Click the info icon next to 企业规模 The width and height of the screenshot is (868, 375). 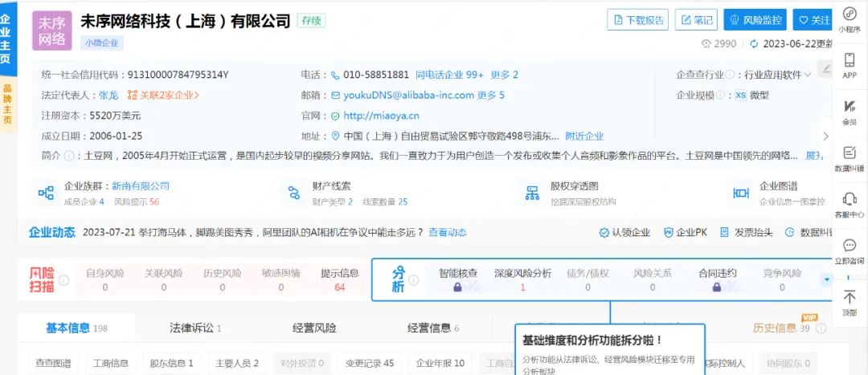point(720,95)
